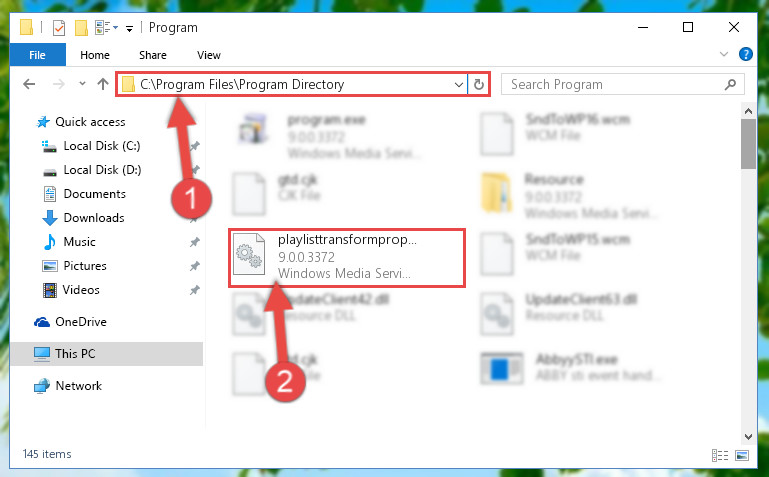This screenshot has width=769, height=477.
Task: Select the playlisttransformprop file
Action: point(346,257)
